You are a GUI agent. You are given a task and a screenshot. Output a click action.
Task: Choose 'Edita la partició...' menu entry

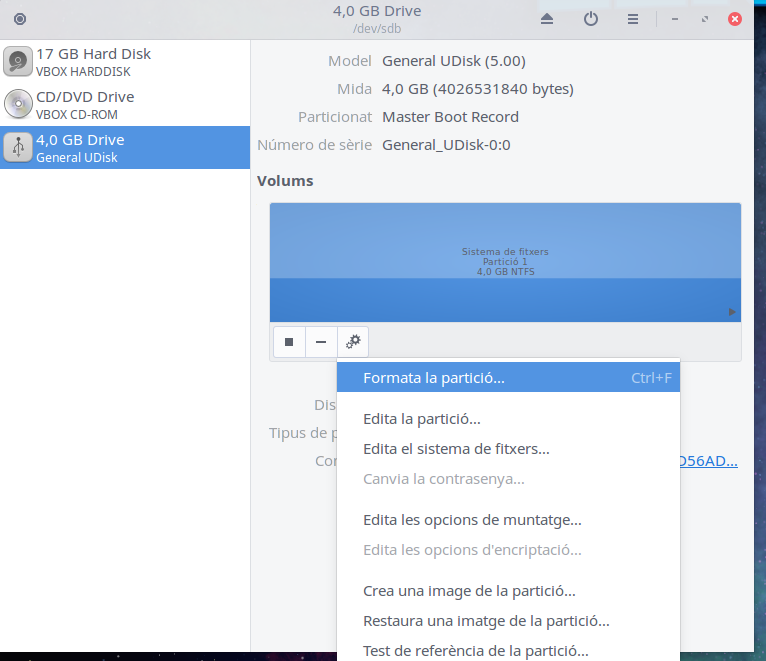(x=422, y=419)
